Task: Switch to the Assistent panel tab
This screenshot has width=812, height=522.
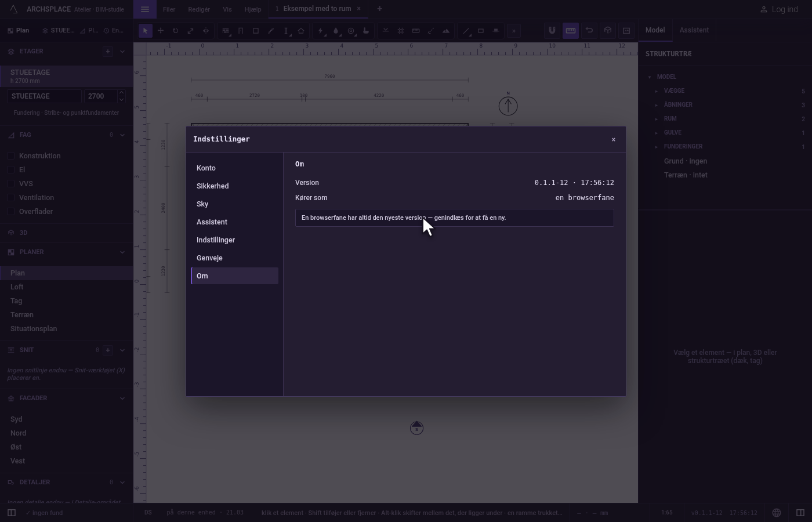Action: (694, 30)
